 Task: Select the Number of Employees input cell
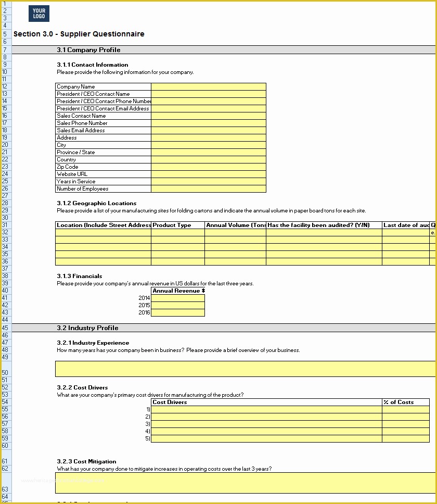(209, 188)
